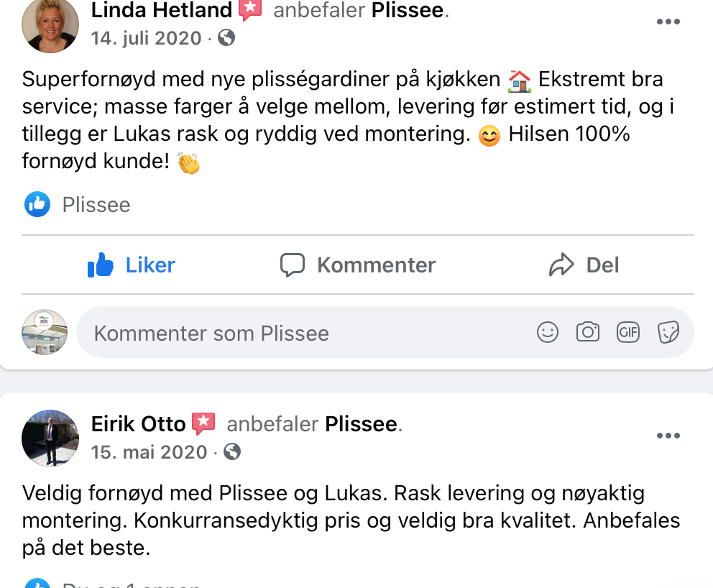
Task: Toggle Liker on Linda Hetland's post
Action: (x=132, y=265)
